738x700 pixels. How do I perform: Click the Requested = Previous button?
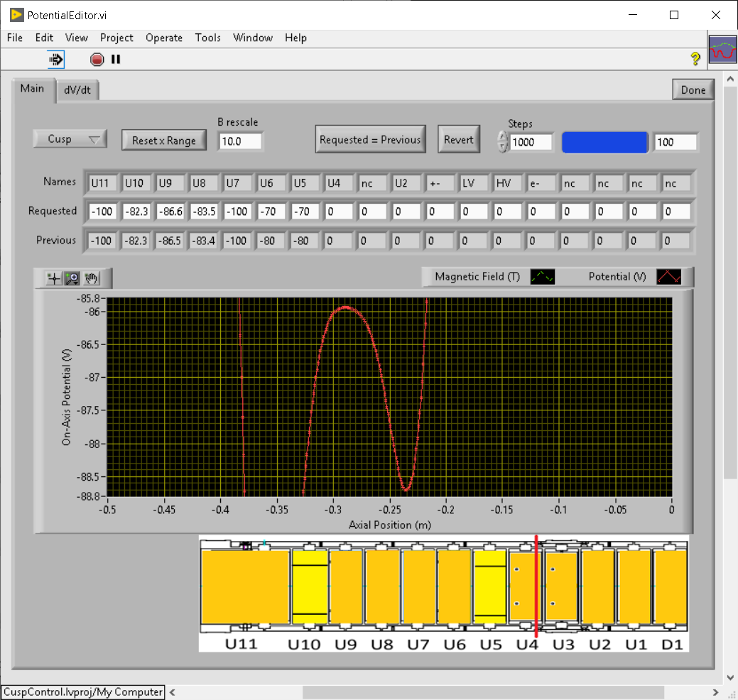[370, 140]
